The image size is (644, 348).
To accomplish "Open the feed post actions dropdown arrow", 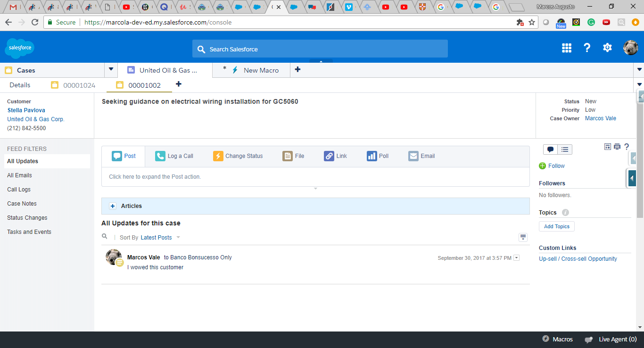I will [x=516, y=257].
